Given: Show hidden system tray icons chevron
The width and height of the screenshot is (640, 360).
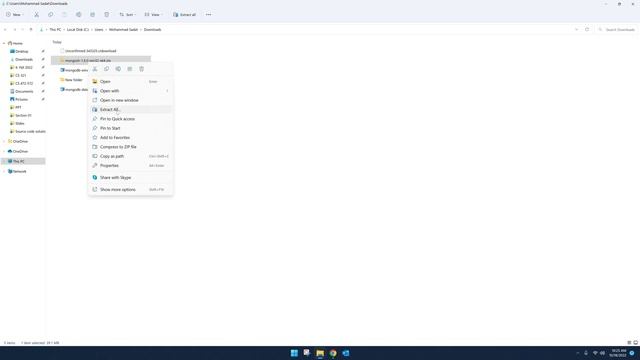Looking at the screenshot, I should (578, 353).
